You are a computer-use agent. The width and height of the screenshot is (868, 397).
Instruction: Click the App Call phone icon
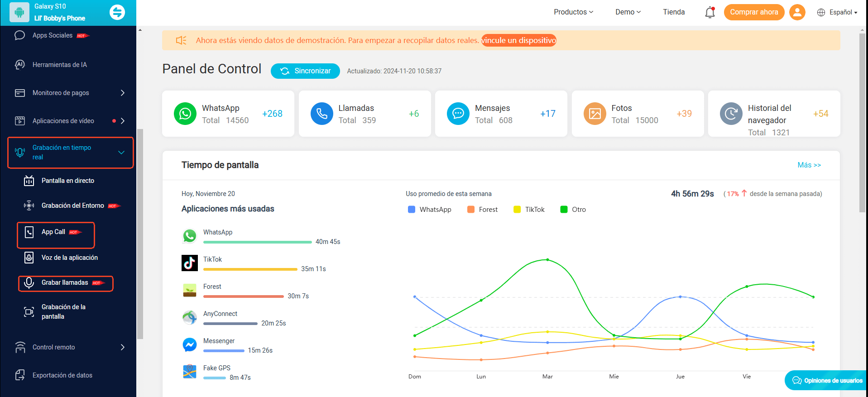[29, 232]
